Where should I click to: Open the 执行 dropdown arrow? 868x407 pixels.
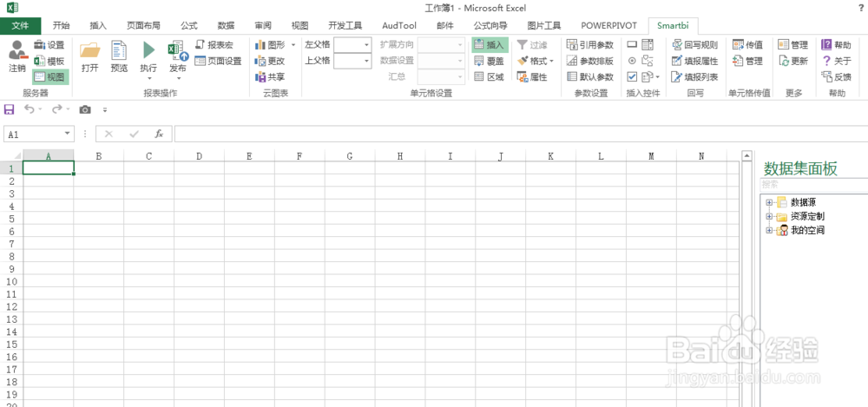point(148,77)
